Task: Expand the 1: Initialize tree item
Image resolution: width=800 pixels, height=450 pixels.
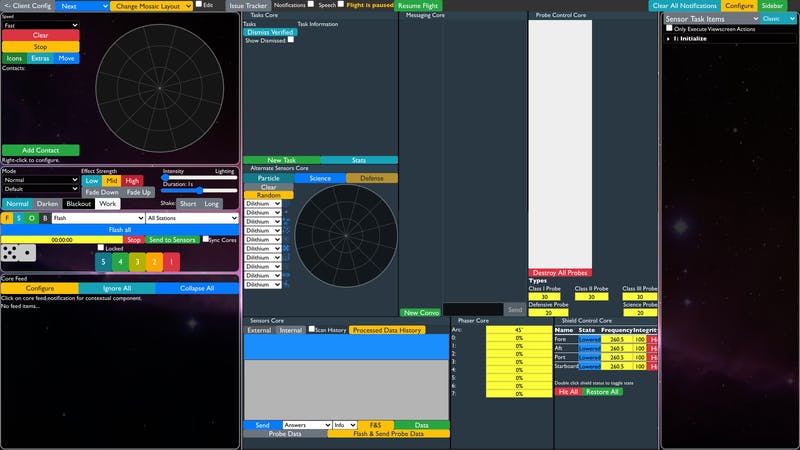Action: pyautogui.click(x=690, y=38)
